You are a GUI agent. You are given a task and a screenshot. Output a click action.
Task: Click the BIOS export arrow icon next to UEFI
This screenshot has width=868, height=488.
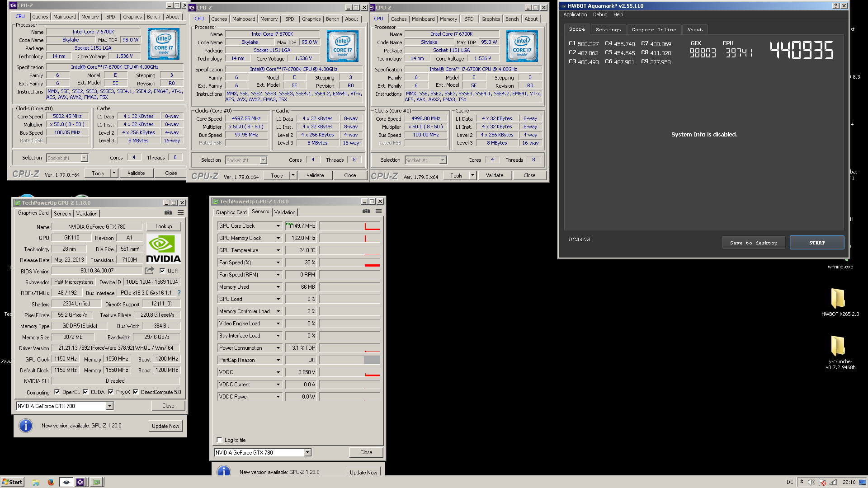[x=149, y=270]
